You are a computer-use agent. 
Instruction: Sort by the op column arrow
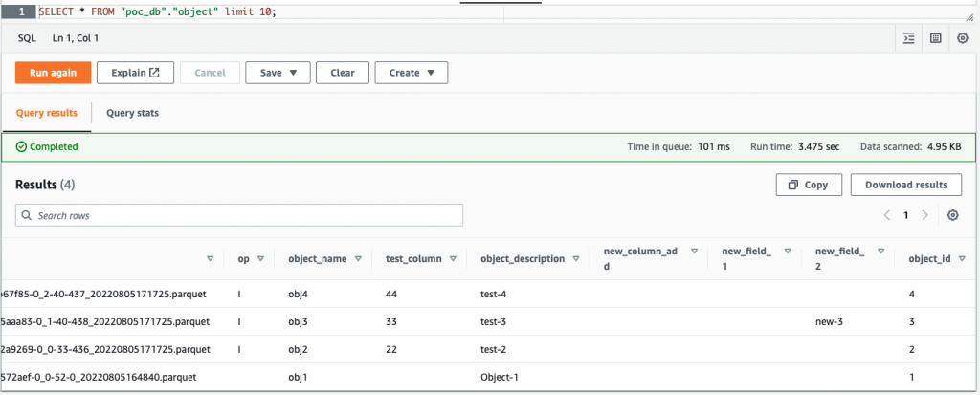(260, 259)
